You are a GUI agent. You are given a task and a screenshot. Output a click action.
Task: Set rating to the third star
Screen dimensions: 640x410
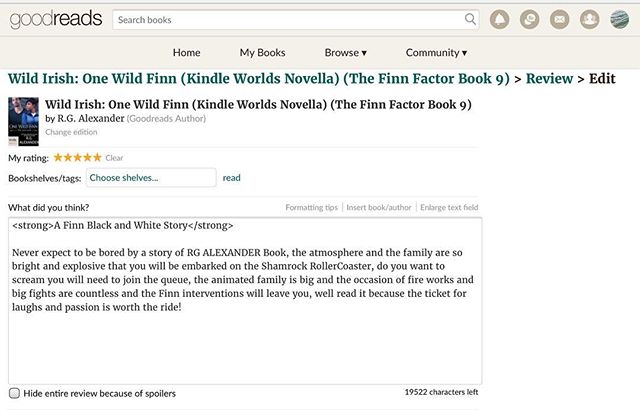[x=78, y=157]
